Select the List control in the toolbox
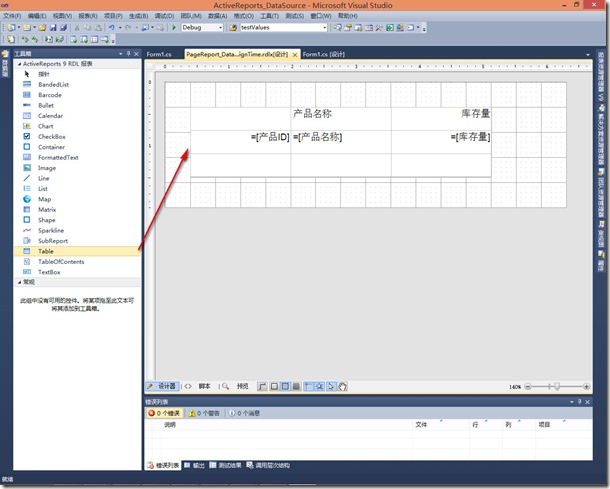The width and height of the screenshot is (610, 489). pos(77,189)
